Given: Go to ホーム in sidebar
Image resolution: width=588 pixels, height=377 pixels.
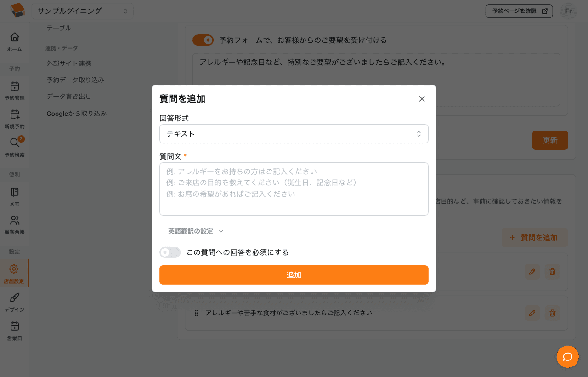Looking at the screenshot, I should (x=15, y=42).
